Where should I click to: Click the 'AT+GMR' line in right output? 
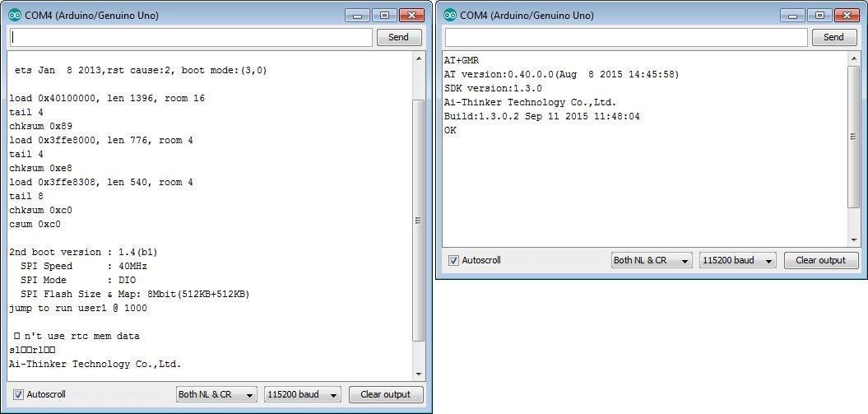[462, 60]
